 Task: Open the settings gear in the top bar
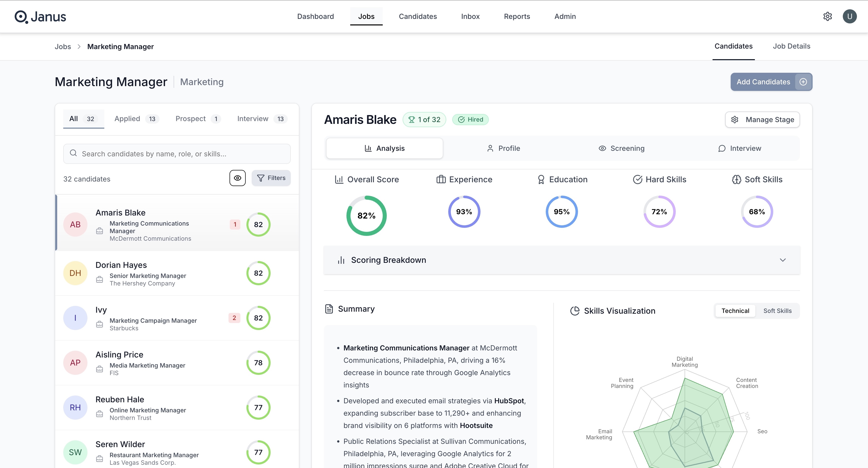click(828, 16)
